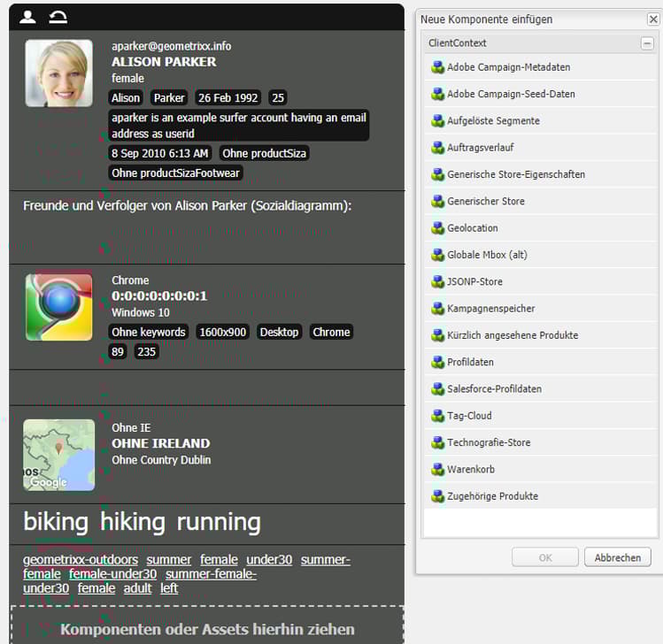Click the 1600x900 resolution property

click(223, 332)
